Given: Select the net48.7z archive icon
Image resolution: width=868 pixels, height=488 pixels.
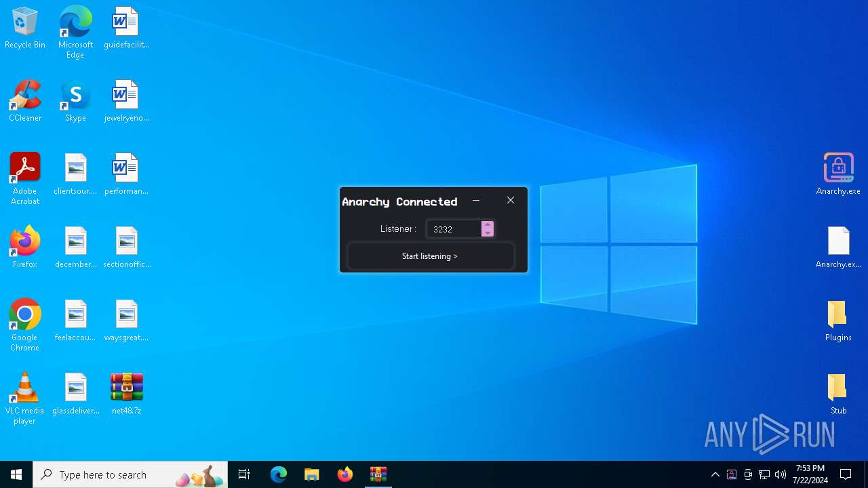Looking at the screenshot, I should [x=126, y=394].
